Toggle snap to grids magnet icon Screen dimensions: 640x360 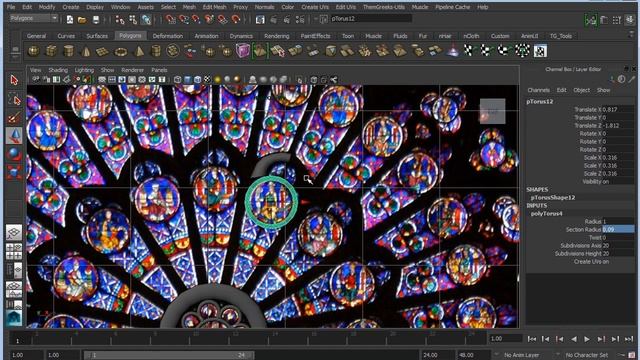pos(171,19)
